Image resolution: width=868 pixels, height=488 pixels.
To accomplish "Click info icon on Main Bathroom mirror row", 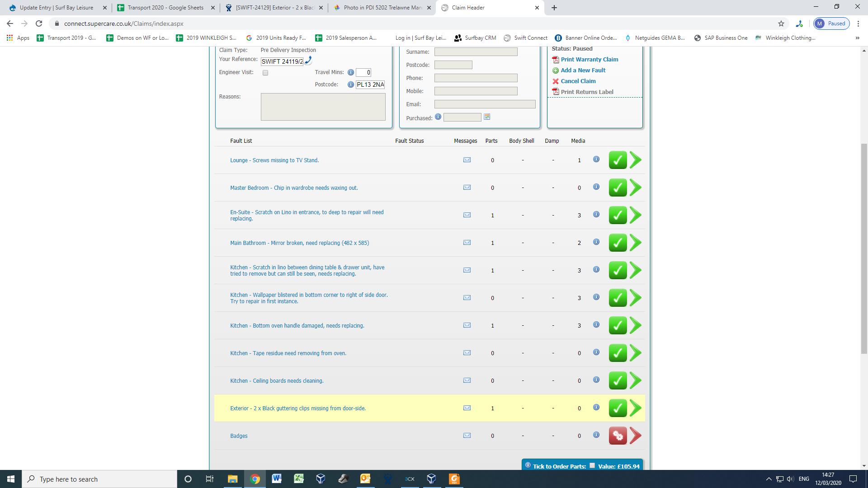I will 596,242.
